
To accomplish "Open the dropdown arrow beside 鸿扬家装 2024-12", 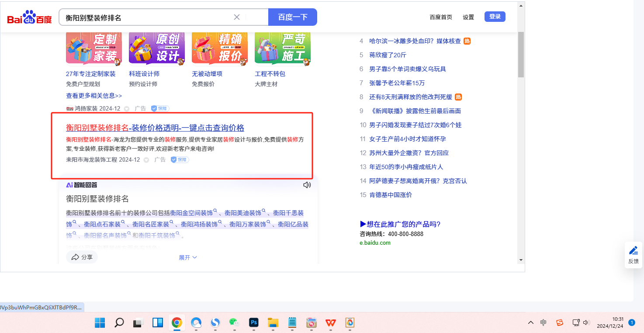I will [127, 108].
